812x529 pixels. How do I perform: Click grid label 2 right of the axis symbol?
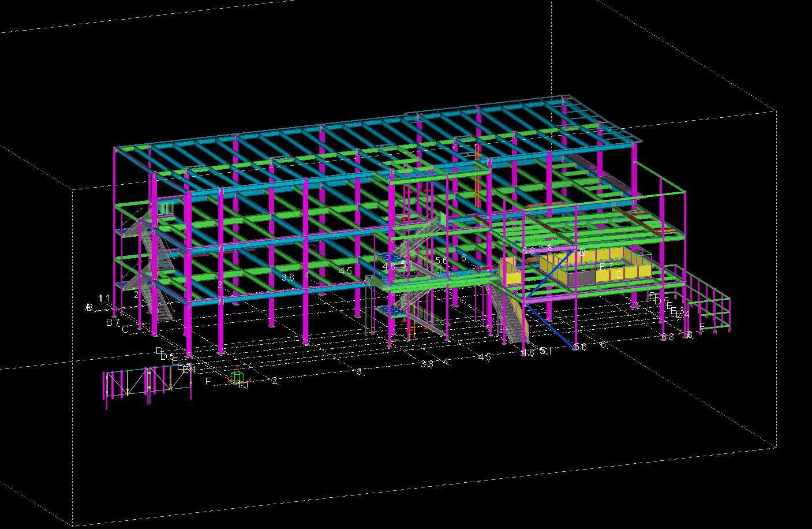pos(274,381)
